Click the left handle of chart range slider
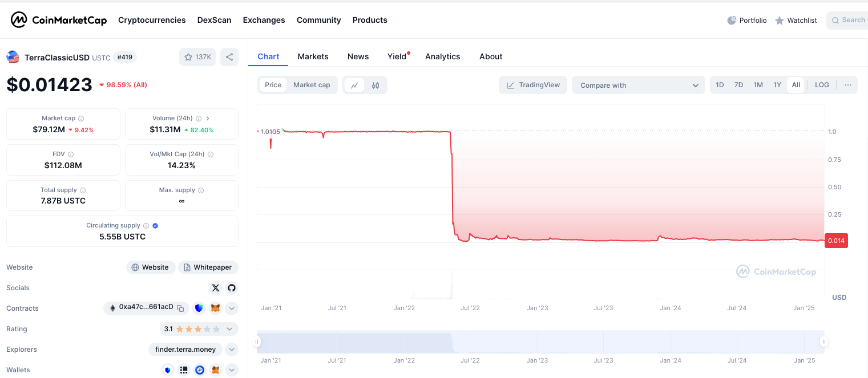The width and height of the screenshot is (868, 378). [x=257, y=342]
